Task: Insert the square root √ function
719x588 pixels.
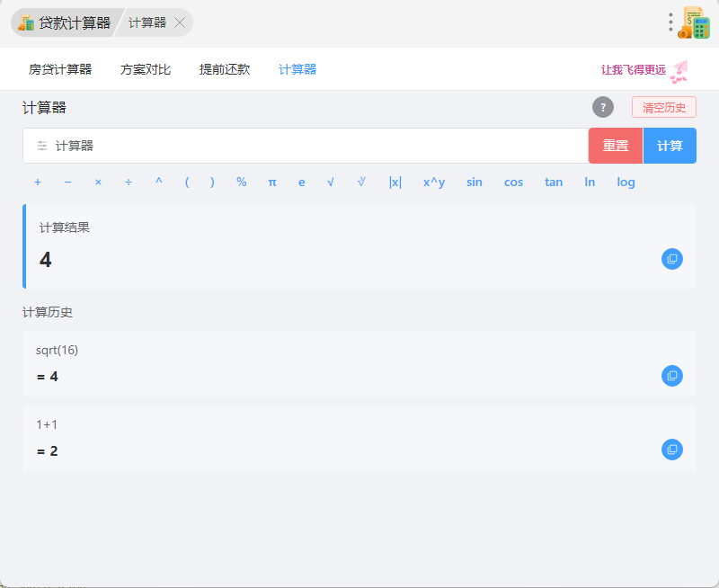Action: (x=330, y=183)
